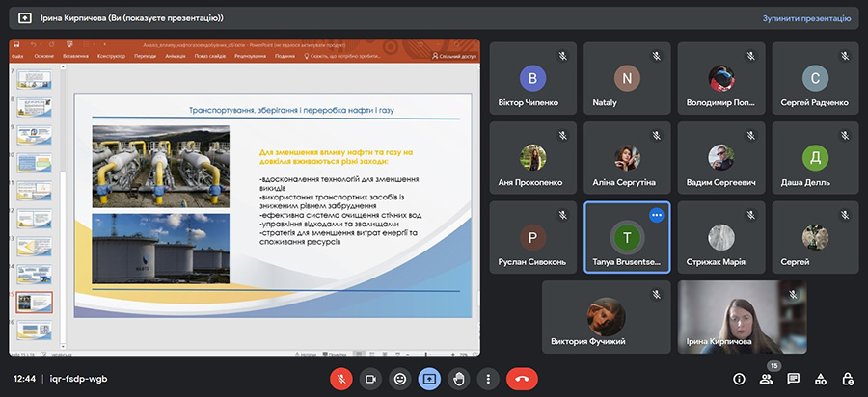Screen dimensions: 868x397
Task: Select Nataly avatar N
Action: point(627,78)
